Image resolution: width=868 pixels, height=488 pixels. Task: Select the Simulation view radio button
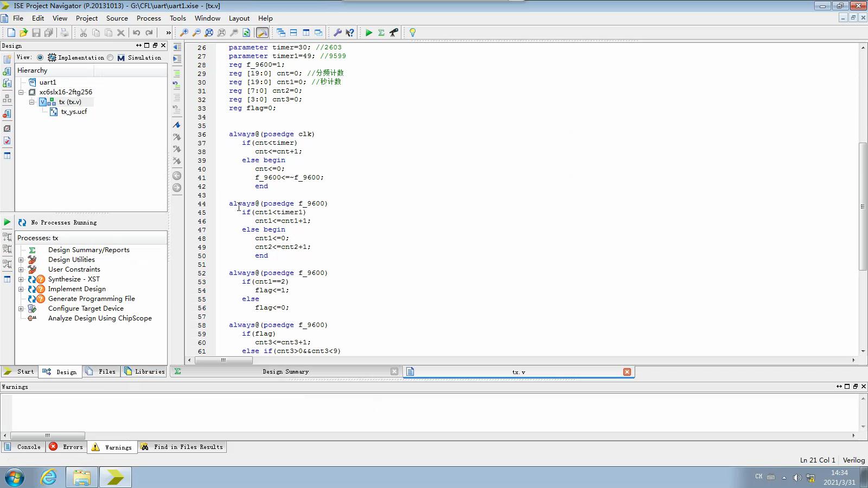(x=111, y=57)
